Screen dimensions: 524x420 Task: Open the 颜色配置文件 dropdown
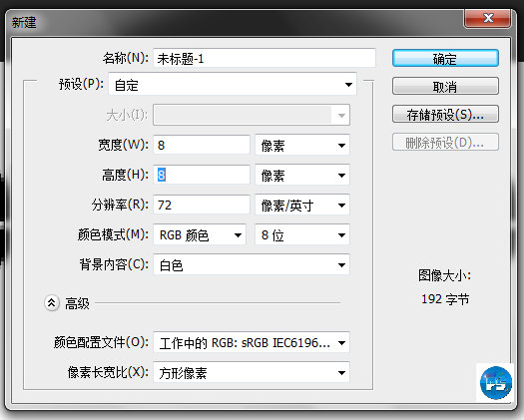pyautogui.click(x=252, y=342)
